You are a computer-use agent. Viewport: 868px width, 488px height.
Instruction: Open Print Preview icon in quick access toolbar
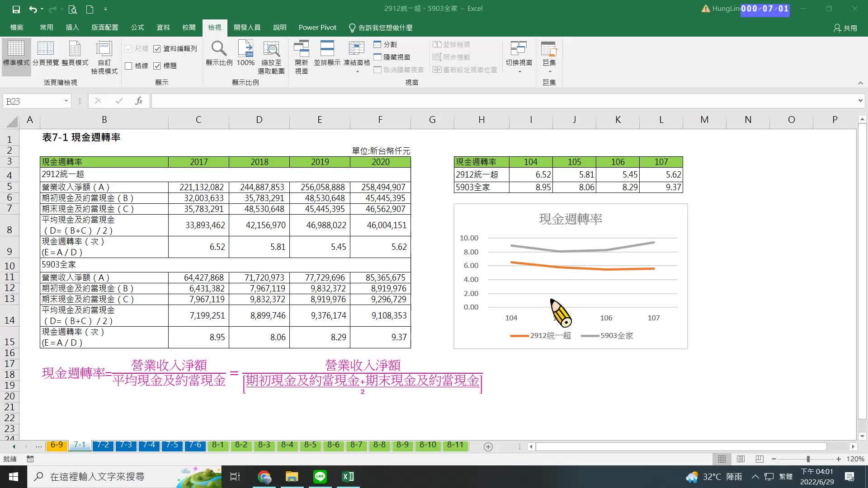point(72,9)
